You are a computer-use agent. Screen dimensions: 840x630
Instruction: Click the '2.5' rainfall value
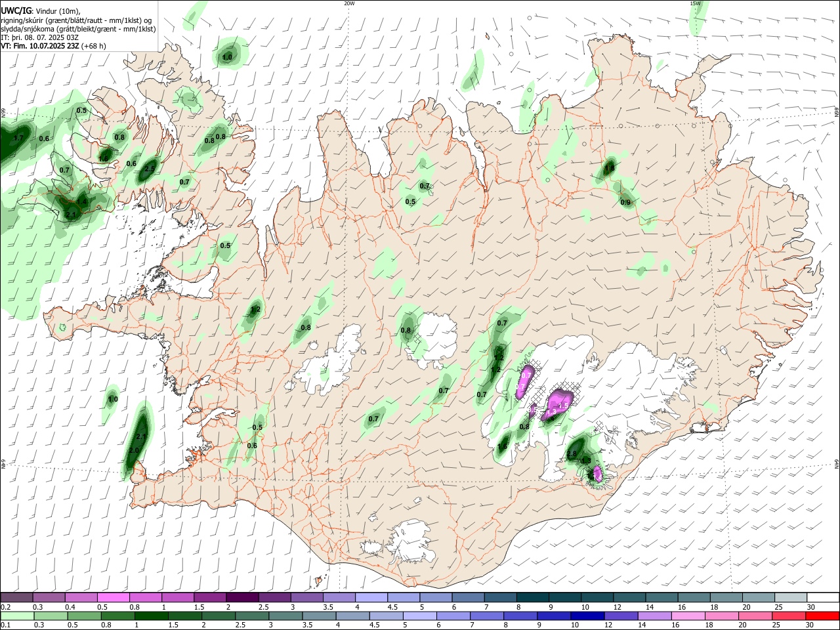point(150,169)
